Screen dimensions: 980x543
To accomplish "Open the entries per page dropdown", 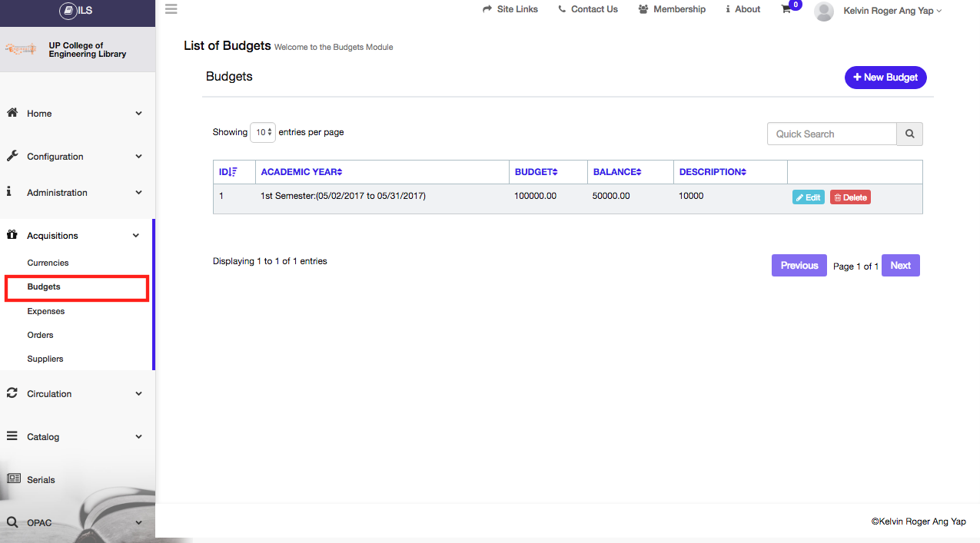I will (x=263, y=132).
